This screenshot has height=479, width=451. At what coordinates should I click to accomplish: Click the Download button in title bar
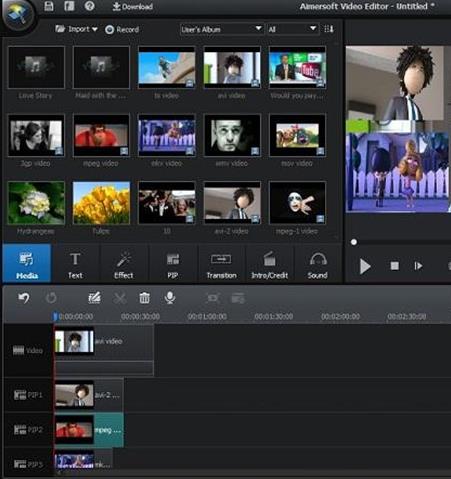click(133, 6)
